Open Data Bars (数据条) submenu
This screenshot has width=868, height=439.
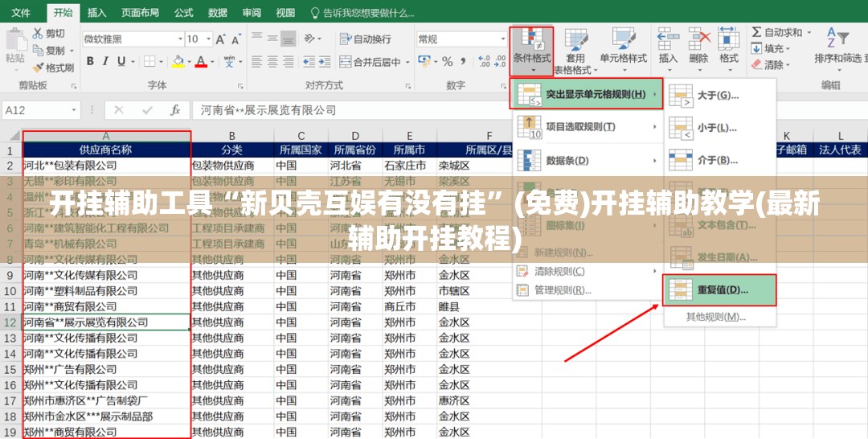(587, 161)
